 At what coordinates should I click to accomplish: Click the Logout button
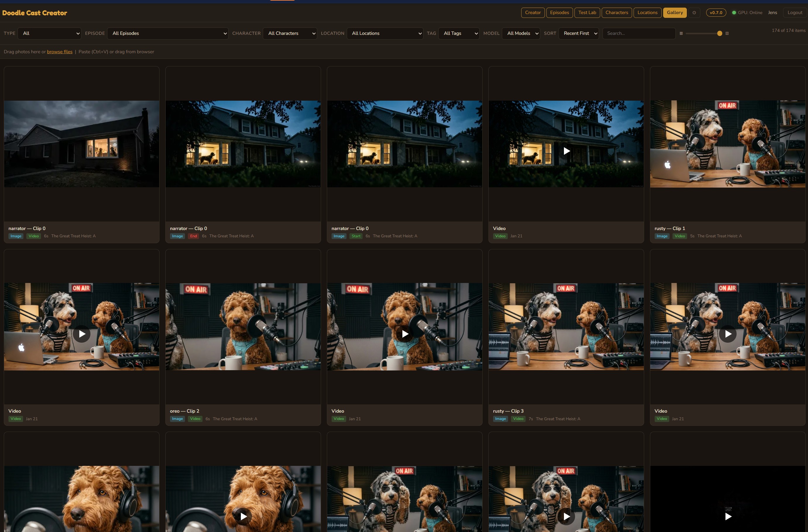[x=795, y=13]
